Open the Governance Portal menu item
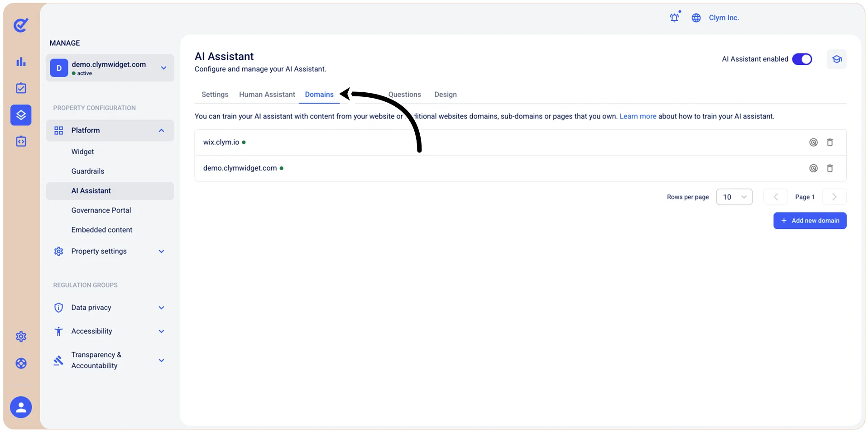Viewport: 868px width, 432px height. pyautogui.click(x=101, y=210)
